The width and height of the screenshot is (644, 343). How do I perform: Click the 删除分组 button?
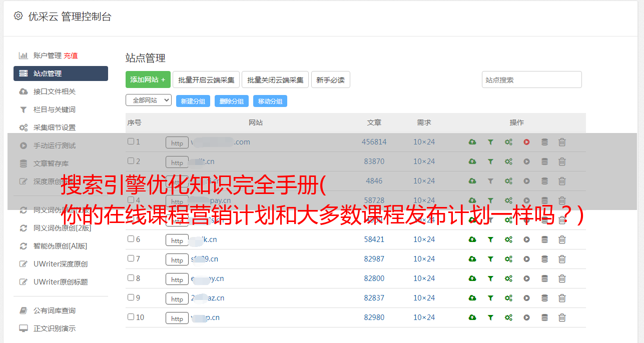[x=232, y=101]
